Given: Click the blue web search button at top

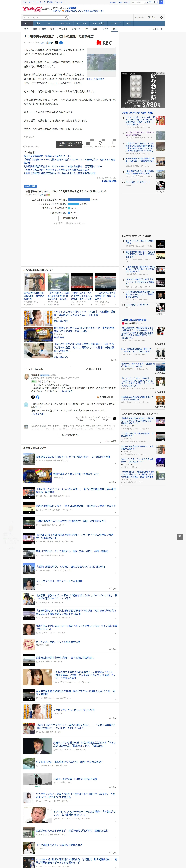Looking at the screenshot, I should 161,2.
